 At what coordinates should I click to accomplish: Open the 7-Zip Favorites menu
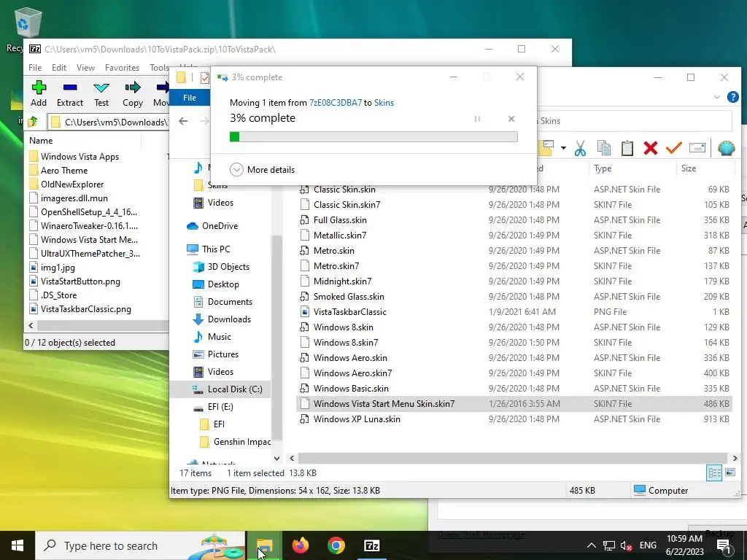point(122,68)
